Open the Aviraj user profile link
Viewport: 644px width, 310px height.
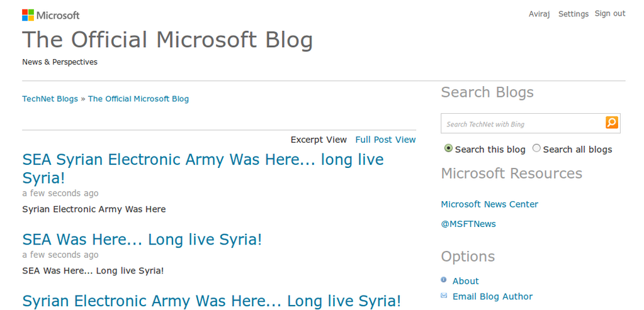pyautogui.click(x=539, y=14)
